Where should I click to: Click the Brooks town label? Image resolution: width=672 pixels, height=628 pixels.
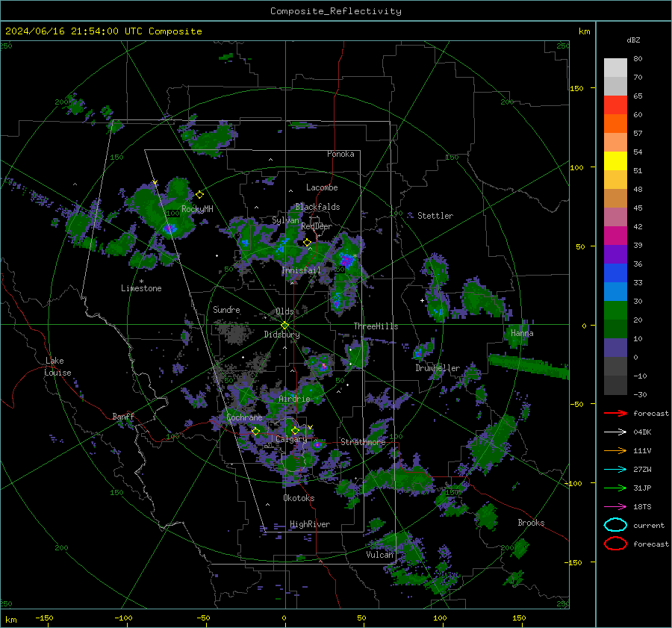coord(531,523)
